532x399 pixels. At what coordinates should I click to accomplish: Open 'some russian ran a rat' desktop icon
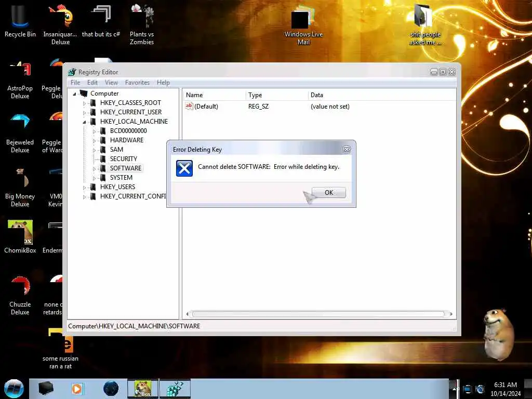tap(60, 349)
